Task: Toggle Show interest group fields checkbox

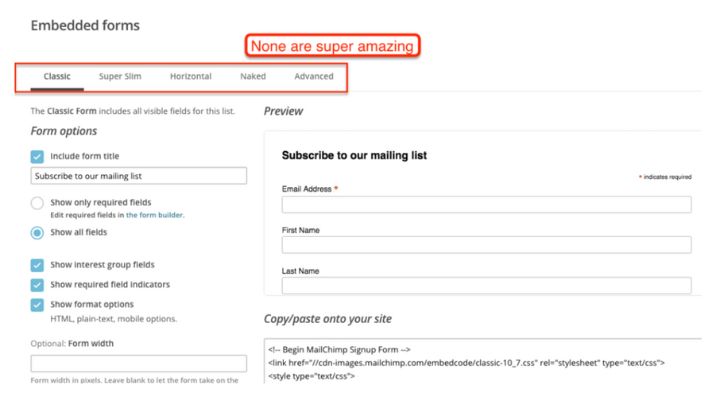Action: coord(37,265)
